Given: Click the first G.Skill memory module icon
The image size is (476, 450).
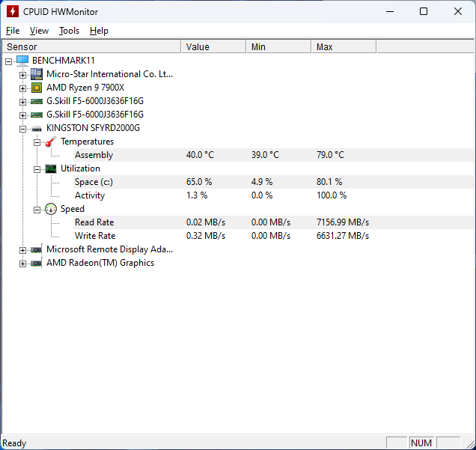Looking at the screenshot, I should (37, 101).
